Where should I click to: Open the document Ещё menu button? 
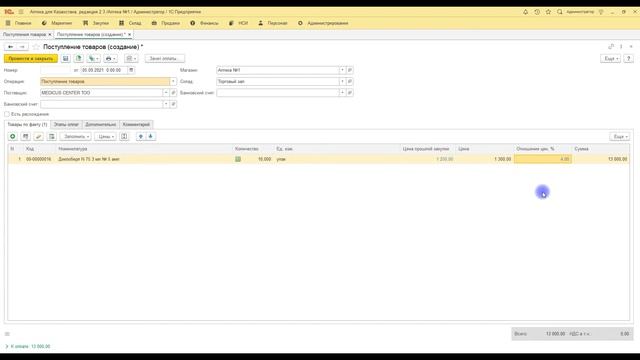[610, 58]
